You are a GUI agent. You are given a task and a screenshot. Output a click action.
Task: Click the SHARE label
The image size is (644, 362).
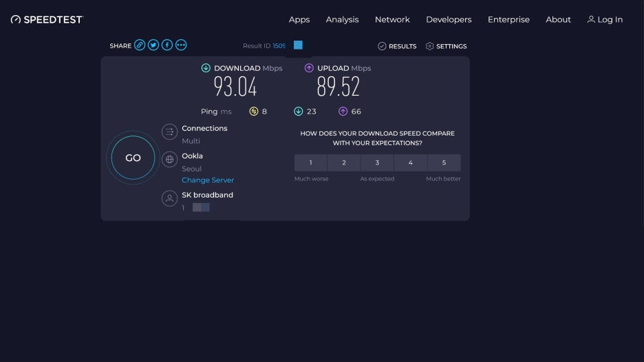point(120,45)
